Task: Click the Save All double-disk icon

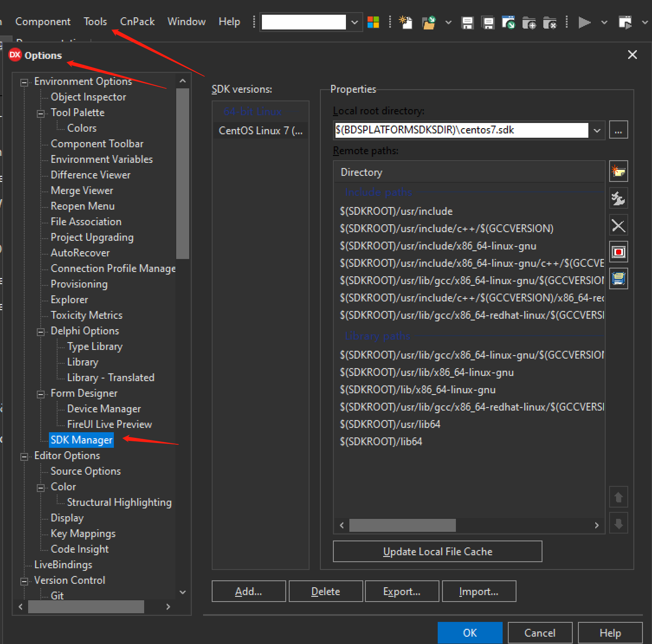Action: click(488, 23)
